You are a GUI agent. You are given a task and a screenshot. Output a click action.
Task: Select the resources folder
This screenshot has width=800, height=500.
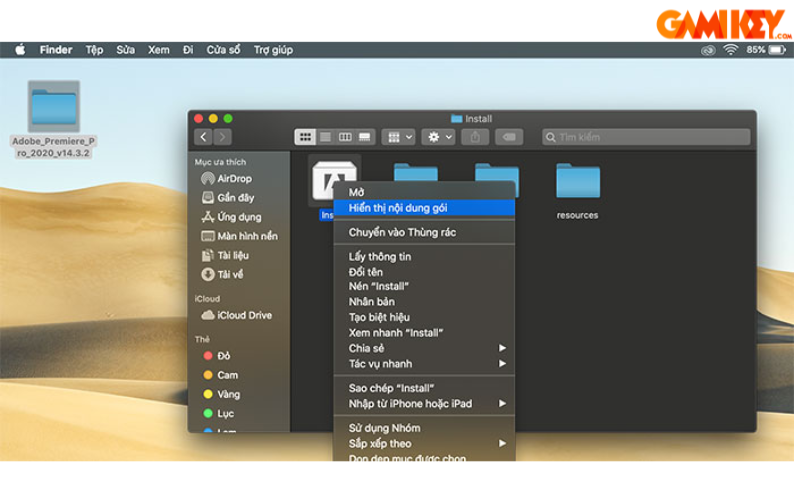point(578,191)
